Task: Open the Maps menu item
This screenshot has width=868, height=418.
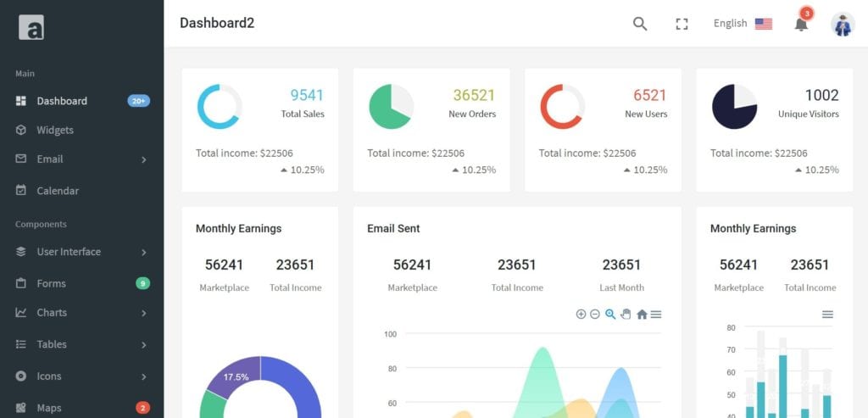Action: (82, 408)
